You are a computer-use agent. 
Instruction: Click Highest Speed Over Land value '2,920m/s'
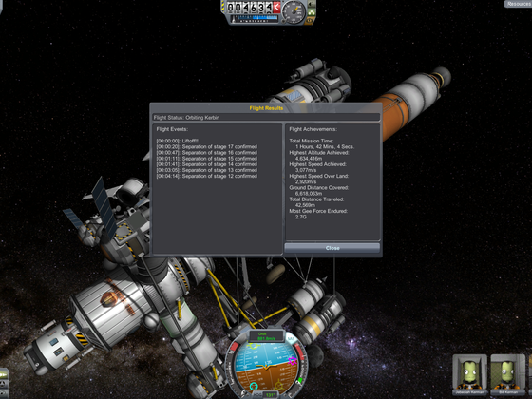coord(306,181)
